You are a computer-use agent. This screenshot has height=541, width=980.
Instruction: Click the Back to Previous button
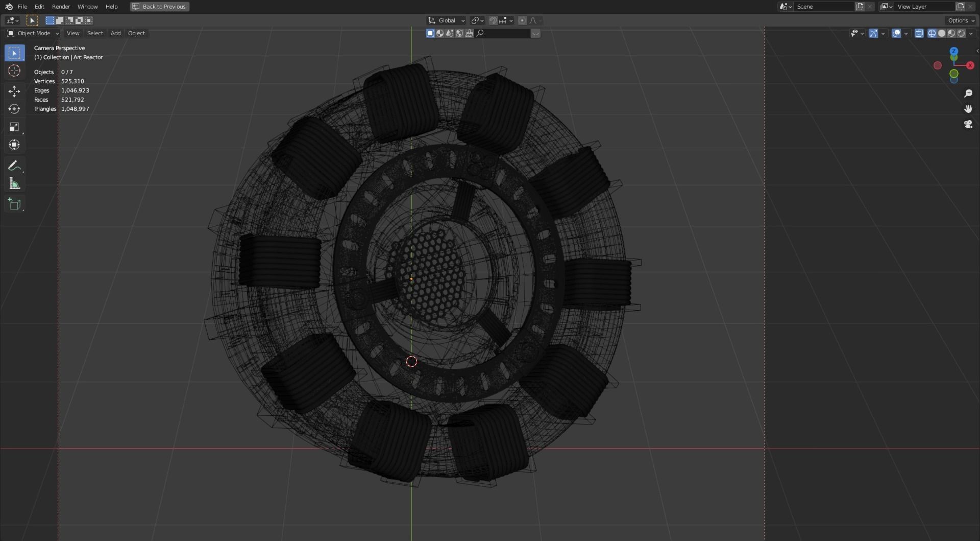point(159,7)
